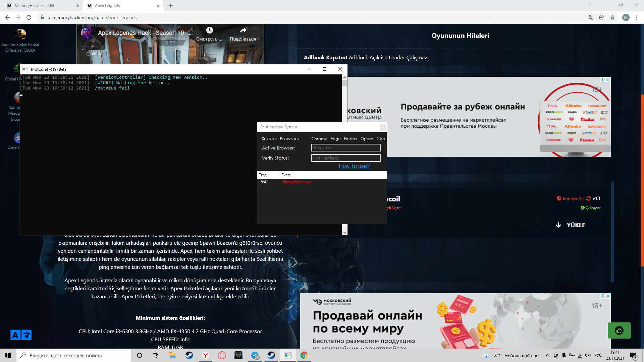Open the clock and date flyout
This screenshot has height=362, width=644.
[x=615, y=355]
